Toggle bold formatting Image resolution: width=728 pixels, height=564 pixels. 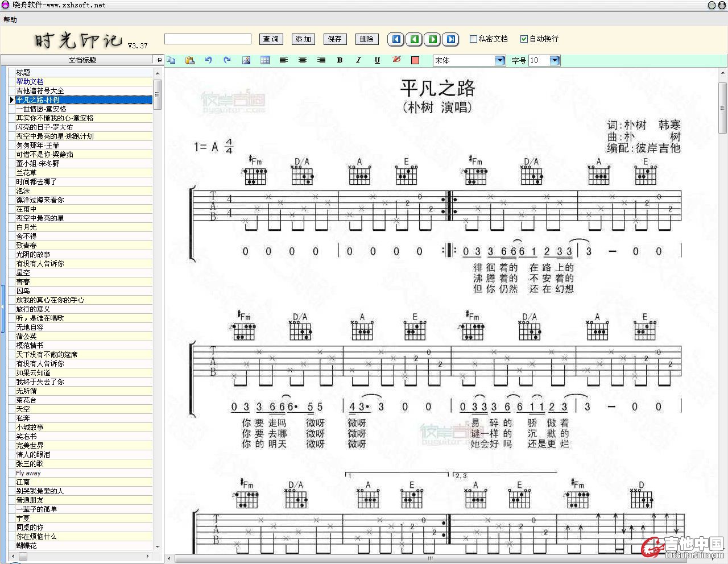coord(340,60)
